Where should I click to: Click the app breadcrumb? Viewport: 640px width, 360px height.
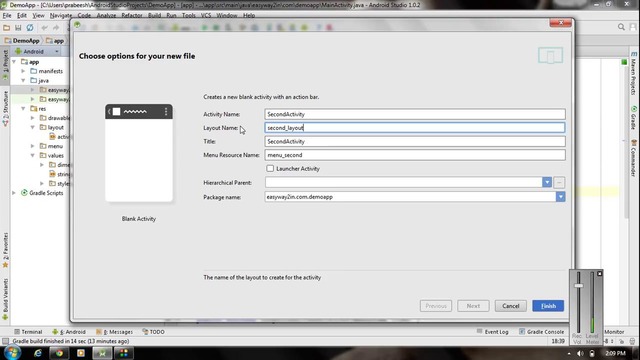pos(55,41)
